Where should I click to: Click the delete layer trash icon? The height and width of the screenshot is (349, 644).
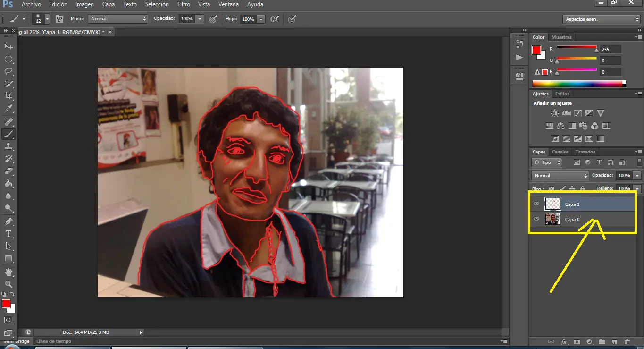pos(627,341)
